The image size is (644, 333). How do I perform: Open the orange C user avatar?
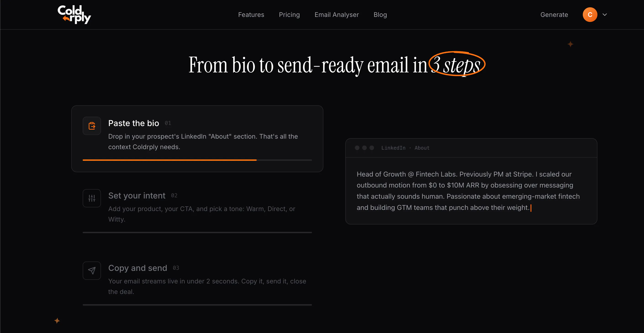[590, 14]
